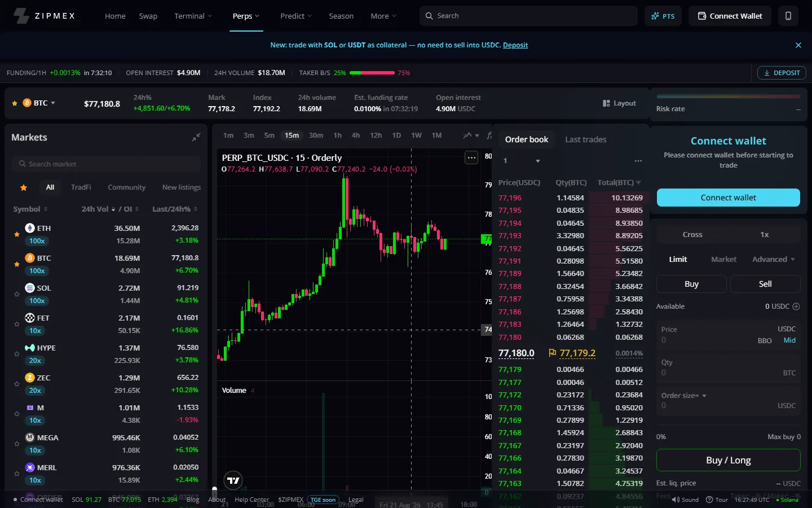Click the mark price flag icon

click(x=552, y=353)
